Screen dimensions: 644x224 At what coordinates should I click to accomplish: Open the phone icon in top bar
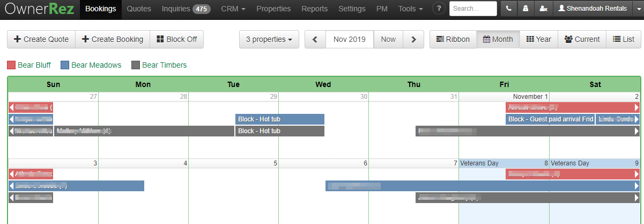coord(508,9)
